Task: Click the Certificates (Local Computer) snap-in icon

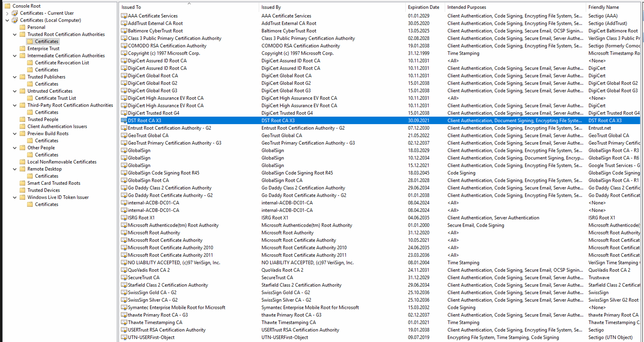Action: point(15,20)
